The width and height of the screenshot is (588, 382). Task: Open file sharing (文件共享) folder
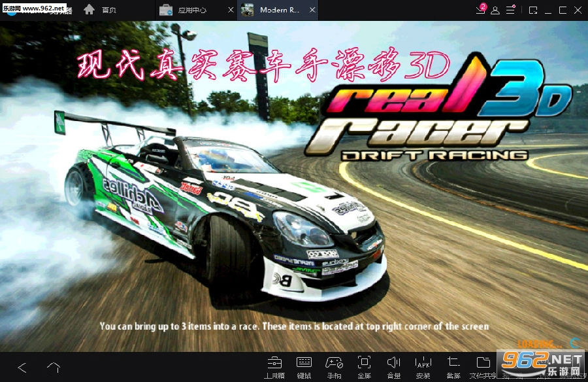click(483, 368)
